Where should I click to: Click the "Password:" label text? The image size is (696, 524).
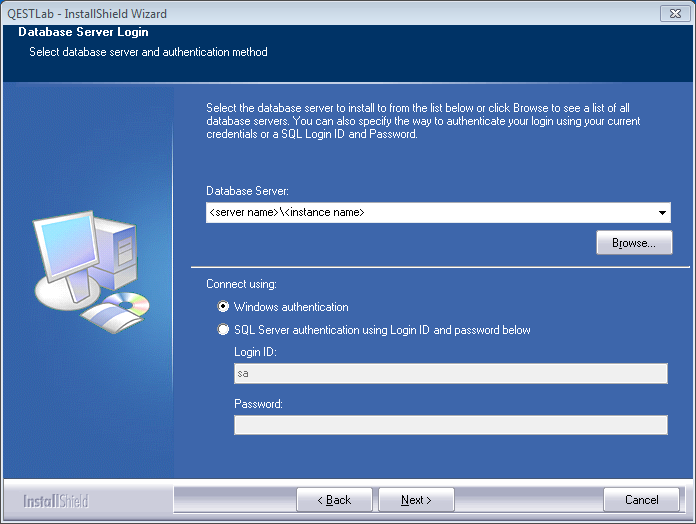pyautogui.click(x=258, y=404)
